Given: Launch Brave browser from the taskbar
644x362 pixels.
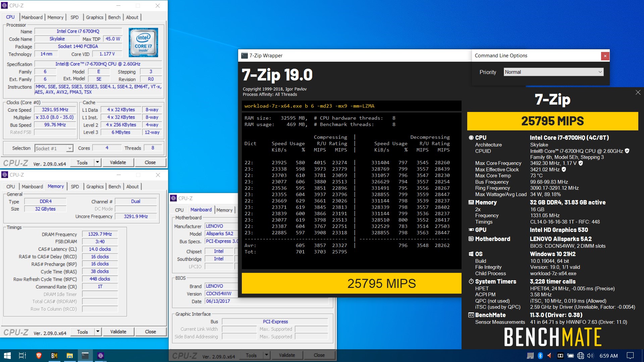Looking at the screenshot, I should (39, 356).
